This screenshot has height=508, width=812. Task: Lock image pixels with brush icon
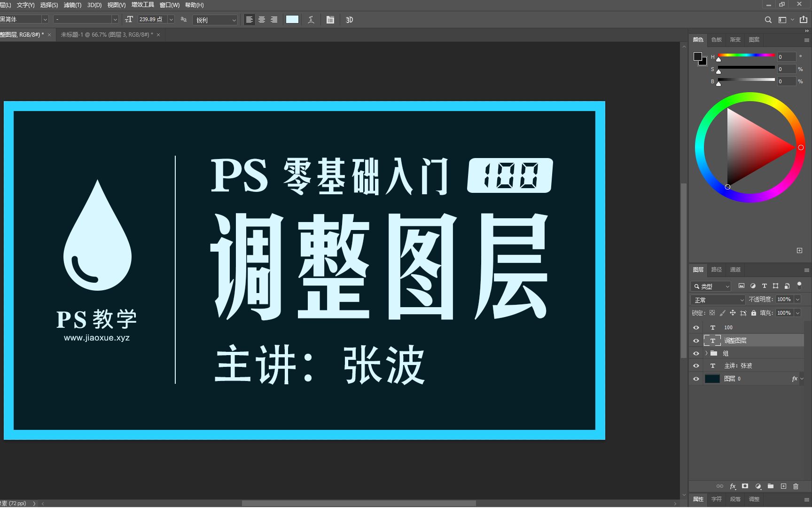[722, 313]
